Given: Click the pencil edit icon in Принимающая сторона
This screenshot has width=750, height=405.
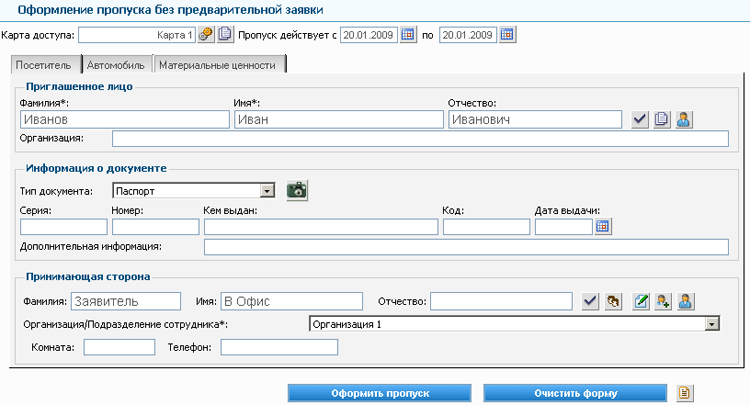Looking at the screenshot, I should (x=642, y=301).
